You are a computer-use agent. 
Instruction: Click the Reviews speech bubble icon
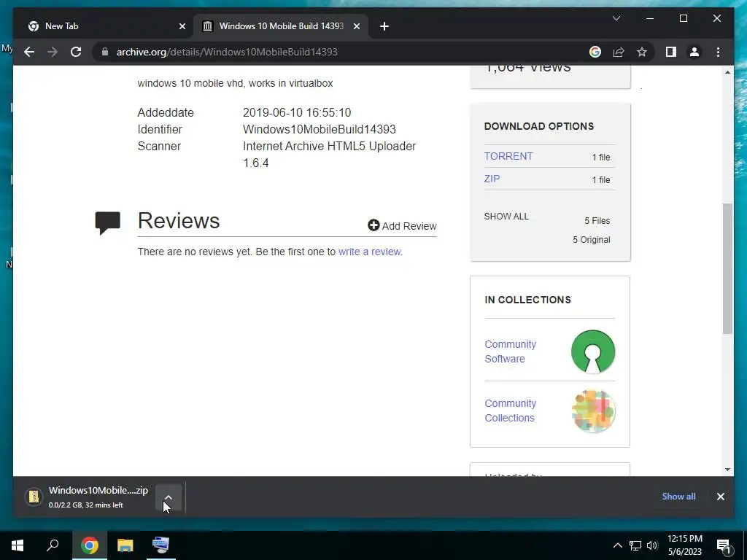108,223
